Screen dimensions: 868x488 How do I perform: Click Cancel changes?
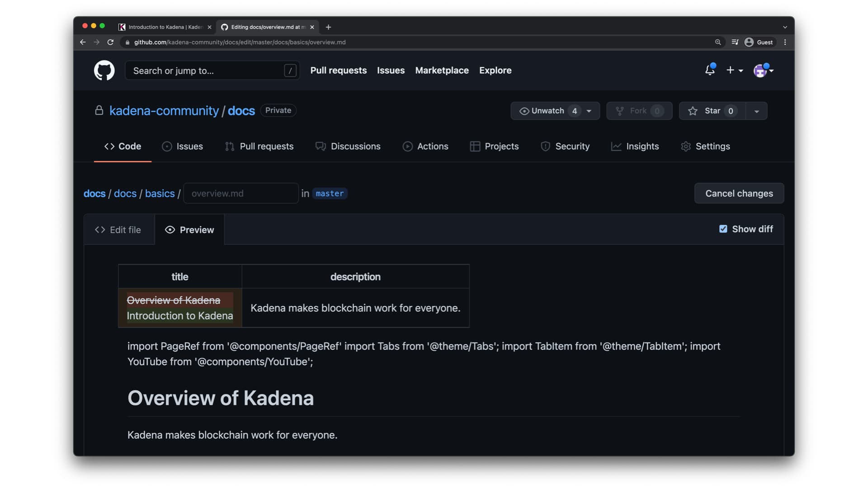[739, 193]
